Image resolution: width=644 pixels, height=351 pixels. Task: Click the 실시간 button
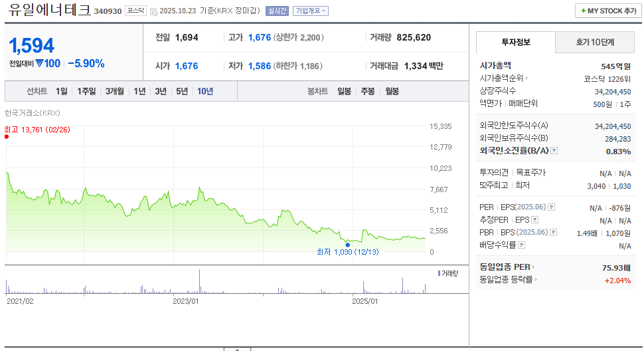278,11
